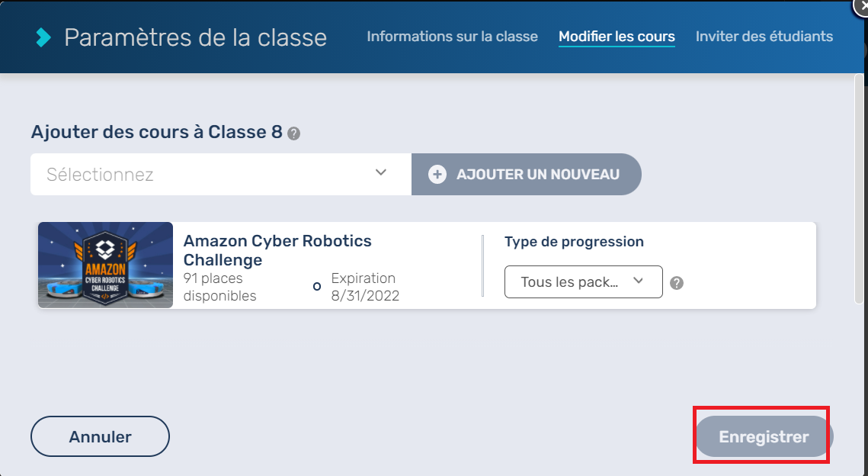
Task: Open help icon beside Type de progression dropdown
Action: click(x=677, y=283)
